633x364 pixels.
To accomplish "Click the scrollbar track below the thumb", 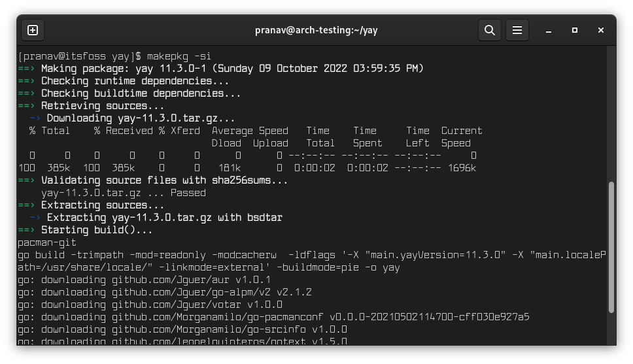I will point(611,328).
